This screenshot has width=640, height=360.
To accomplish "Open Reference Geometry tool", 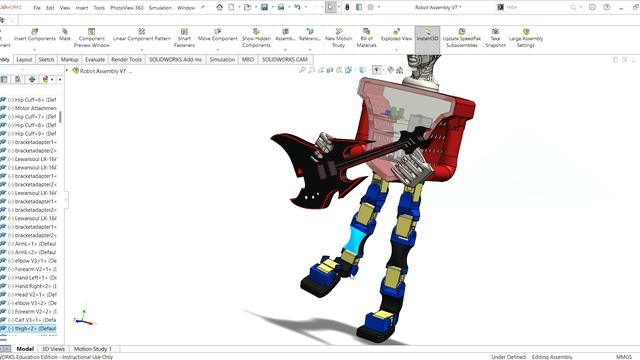I will 310,35.
